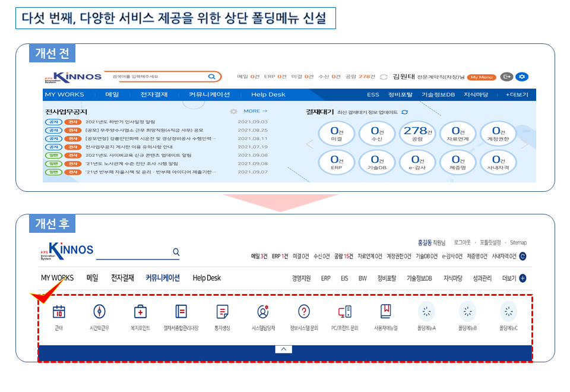Expand 더보기 plus button in lower menu bar

pyautogui.click(x=522, y=278)
